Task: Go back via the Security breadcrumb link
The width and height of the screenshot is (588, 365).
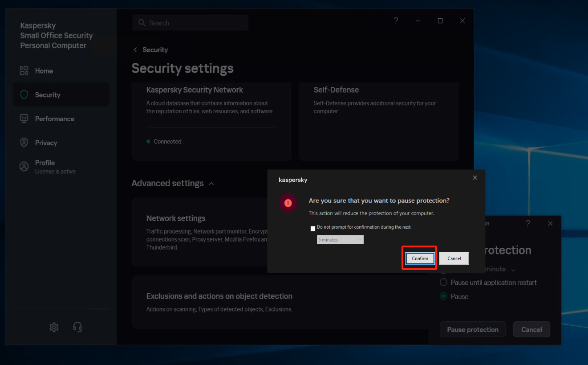Action: click(155, 50)
